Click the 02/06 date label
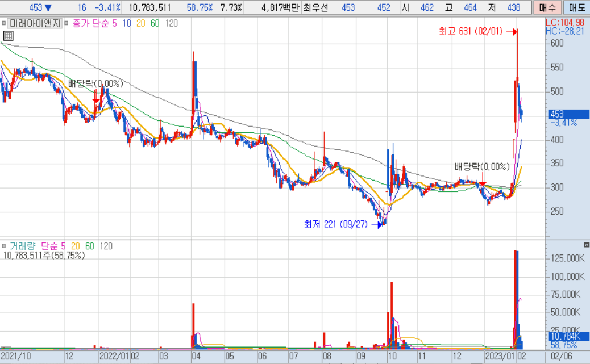The height and width of the screenshot is (364, 590). [x=561, y=356]
